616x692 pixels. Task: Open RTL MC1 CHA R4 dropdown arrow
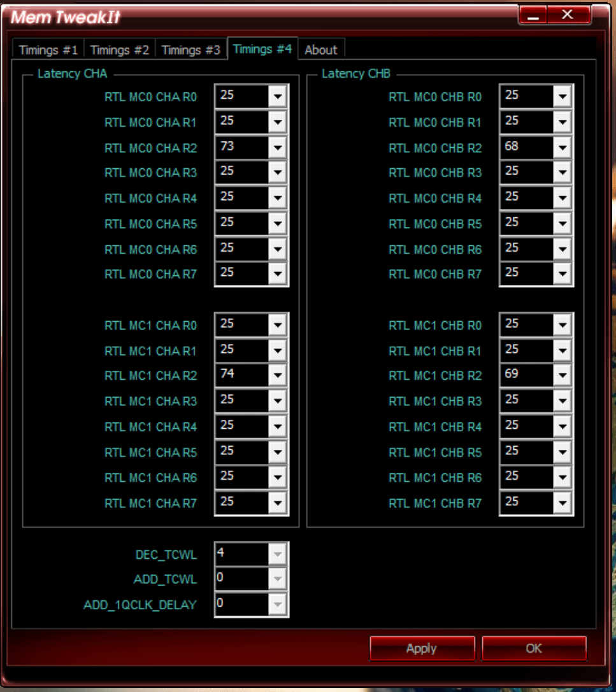click(x=278, y=426)
